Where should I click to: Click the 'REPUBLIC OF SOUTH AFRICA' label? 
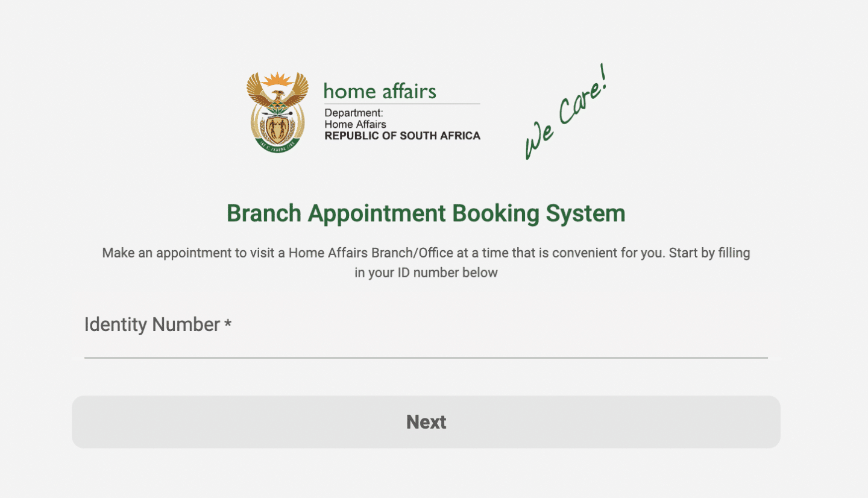[401, 136]
